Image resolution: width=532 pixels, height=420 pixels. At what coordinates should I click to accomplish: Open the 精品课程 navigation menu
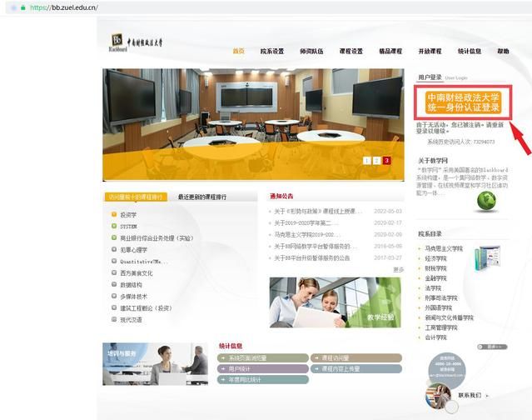[390, 51]
